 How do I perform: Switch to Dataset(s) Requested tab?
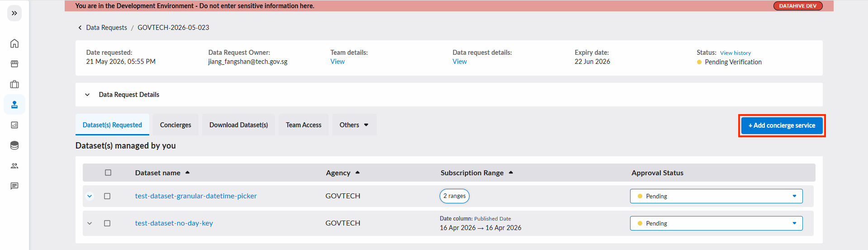click(112, 125)
